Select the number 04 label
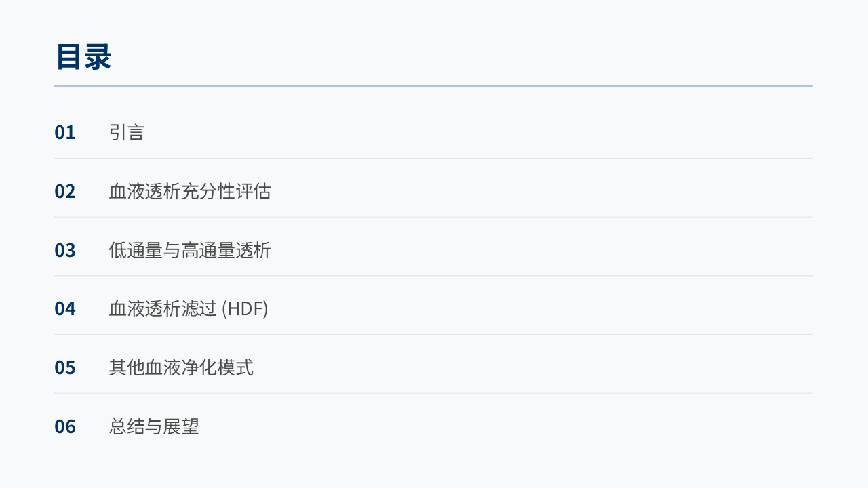Viewport: 868px width, 488px height. point(65,309)
